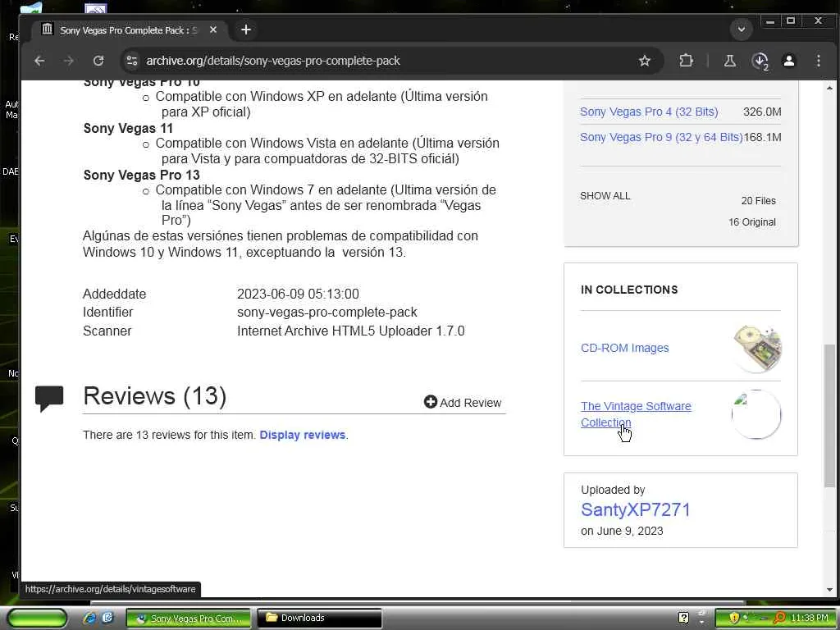Open the user profile icon
Screen dimensions: 840x630
[x=789, y=61]
